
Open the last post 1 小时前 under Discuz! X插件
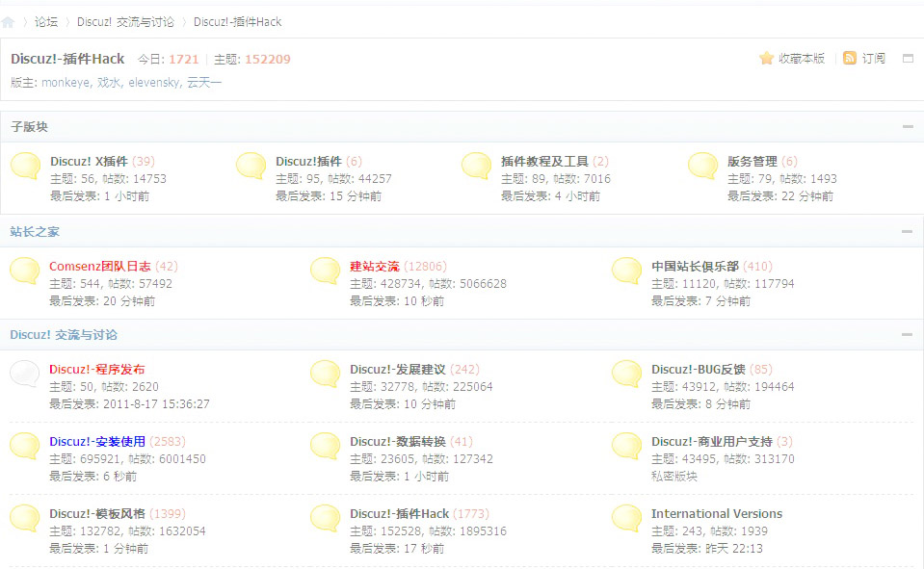pos(126,196)
